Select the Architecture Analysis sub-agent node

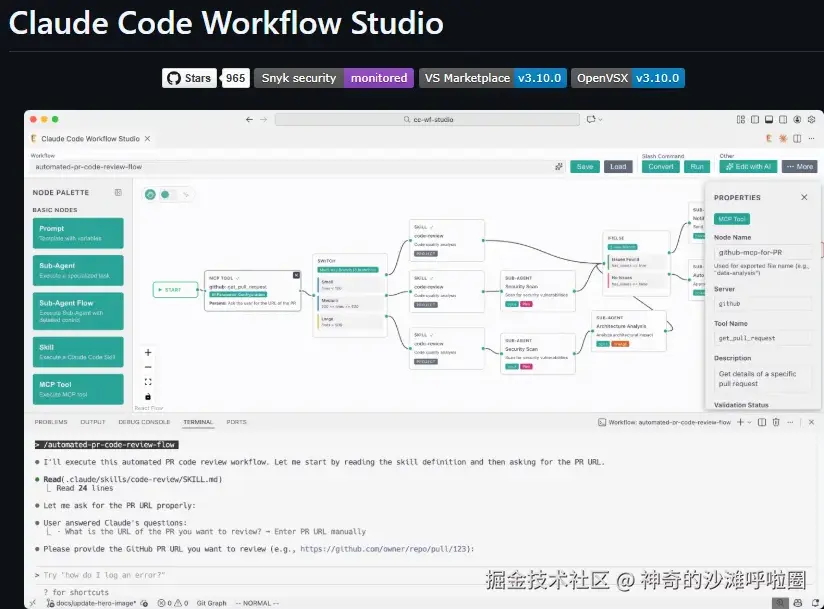[x=629, y=331]
